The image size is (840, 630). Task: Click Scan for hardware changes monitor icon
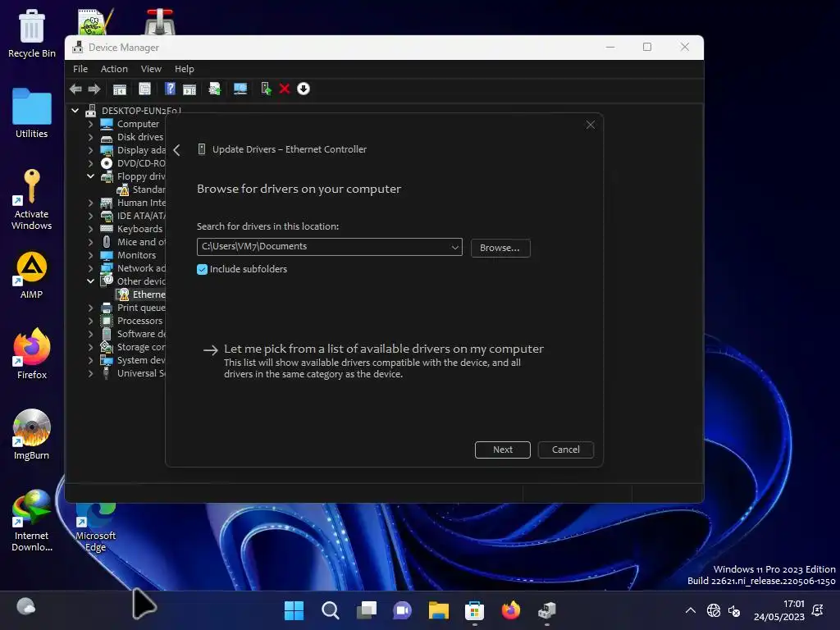pyautogui.click(x=240, y=89)
